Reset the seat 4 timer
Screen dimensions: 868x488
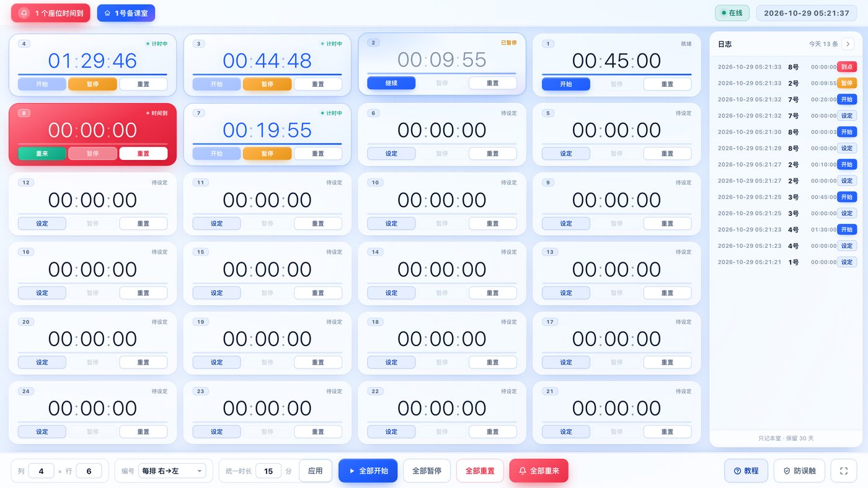pyautogui.click(x=143, y=84)
